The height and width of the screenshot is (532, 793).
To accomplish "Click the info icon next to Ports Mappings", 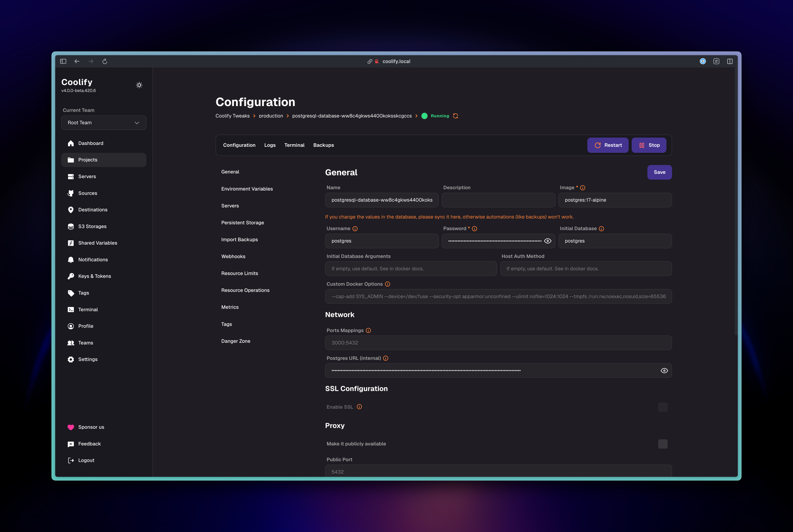I will pos(368,330).
